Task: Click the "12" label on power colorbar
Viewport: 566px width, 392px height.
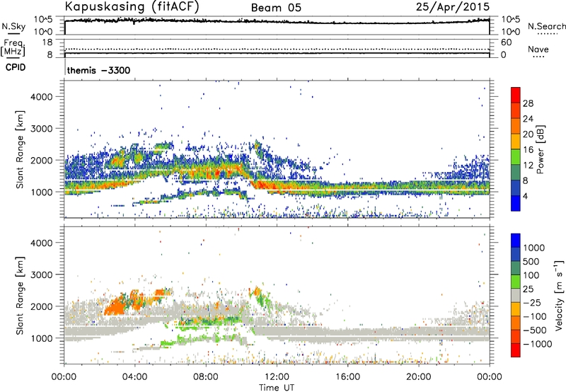Action: pos(528,166)
